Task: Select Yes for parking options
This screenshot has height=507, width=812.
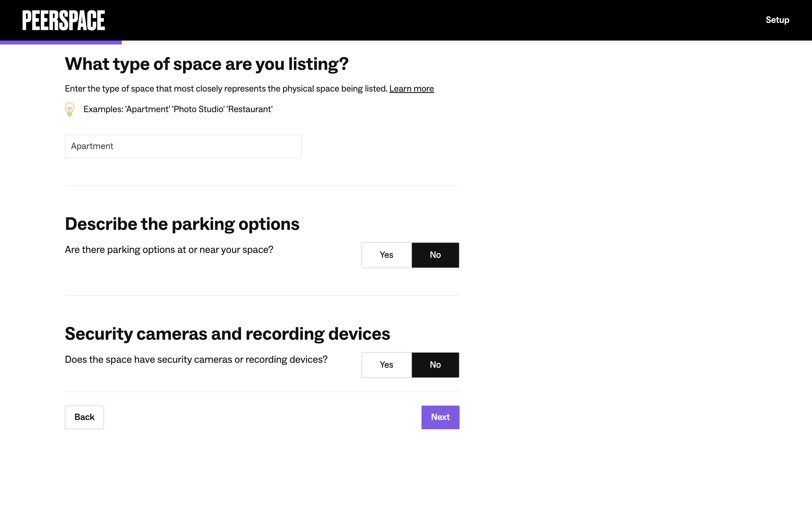Action: [x=386, y=255]
